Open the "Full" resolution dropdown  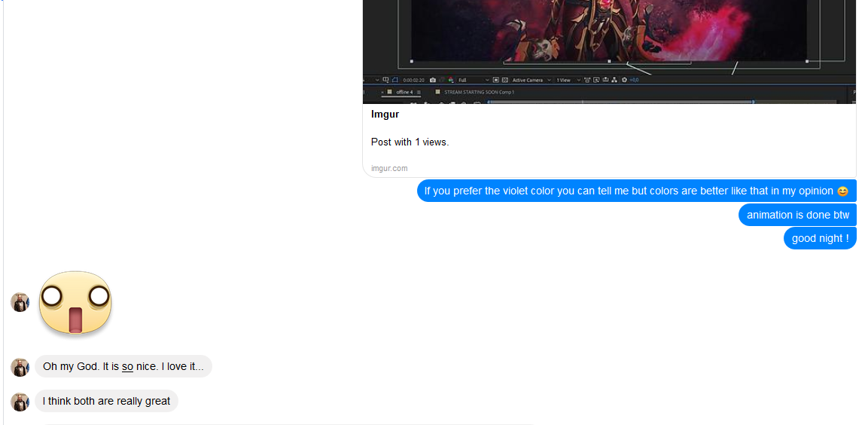click(x=474, y=80)
